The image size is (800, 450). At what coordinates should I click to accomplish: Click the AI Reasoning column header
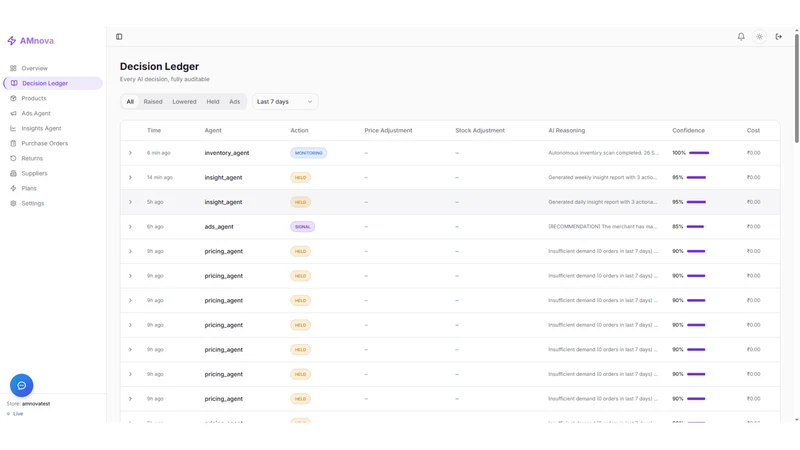pyautogui.click(x=566, y=131)
